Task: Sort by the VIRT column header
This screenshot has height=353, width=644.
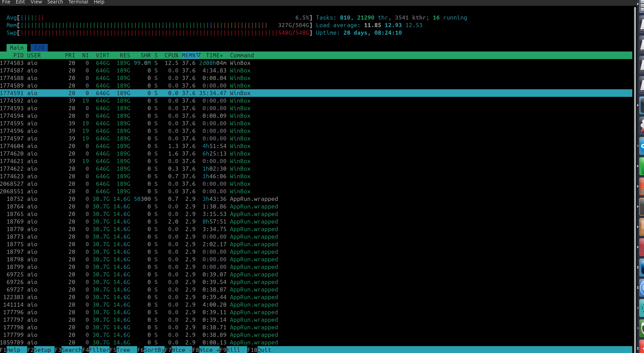Action: pyautogui.click(x=102, y=55)
